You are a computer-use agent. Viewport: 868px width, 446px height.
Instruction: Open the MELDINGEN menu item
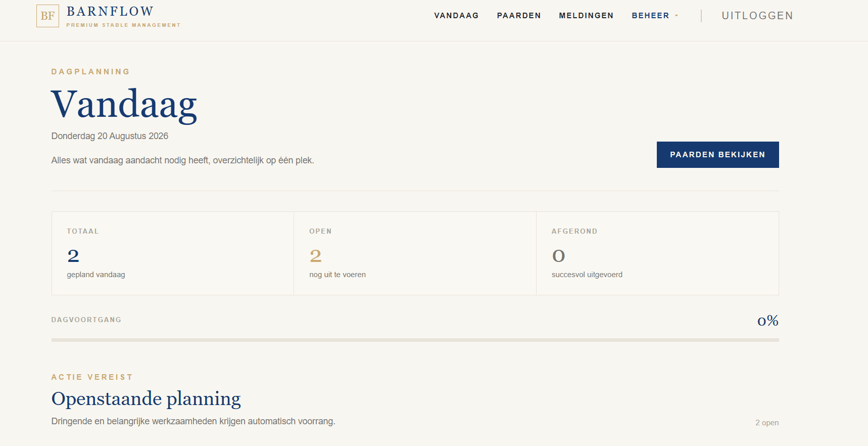pyautogui.click(x=586, y=16)
